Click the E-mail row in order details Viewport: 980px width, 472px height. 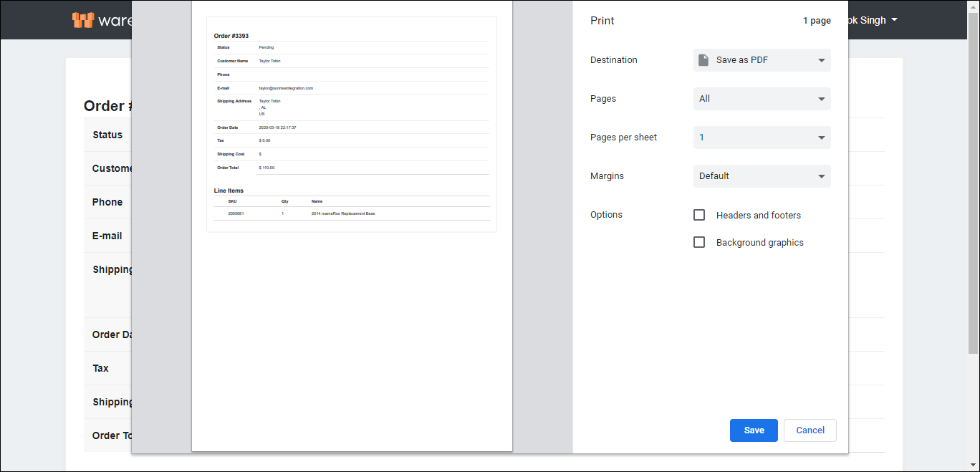(x=107, y=236)
